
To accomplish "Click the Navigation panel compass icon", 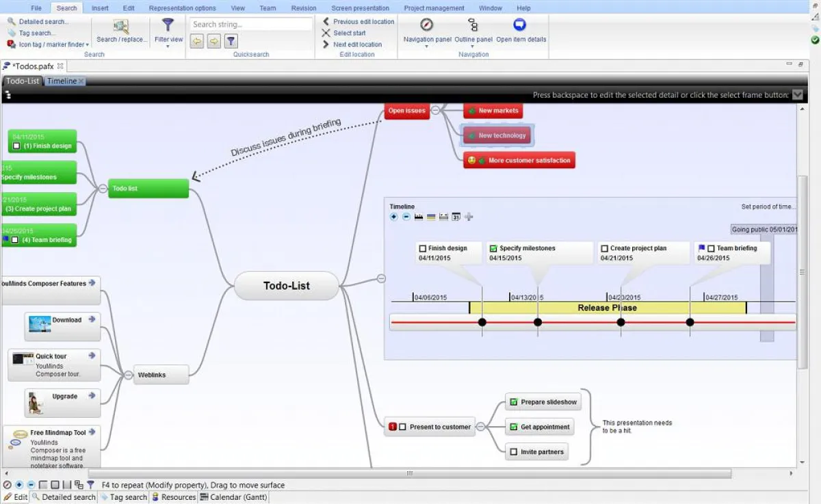I will click(x=427, y=25).
